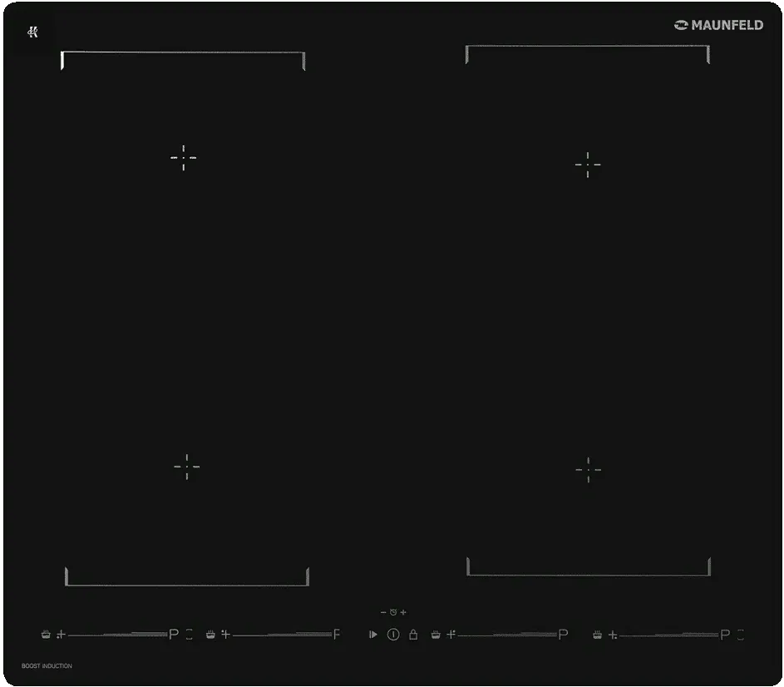Click the emblem in the top-left corner

(33, 32)
